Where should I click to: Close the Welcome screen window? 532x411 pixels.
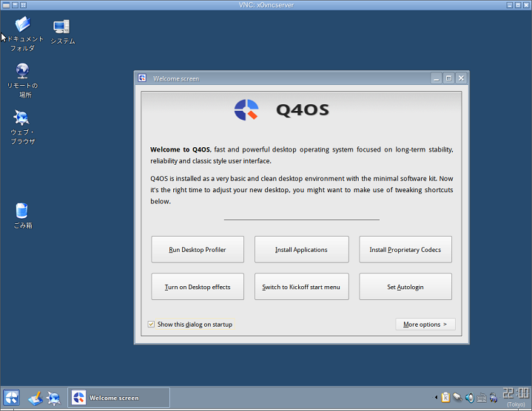tap(461, 78)
